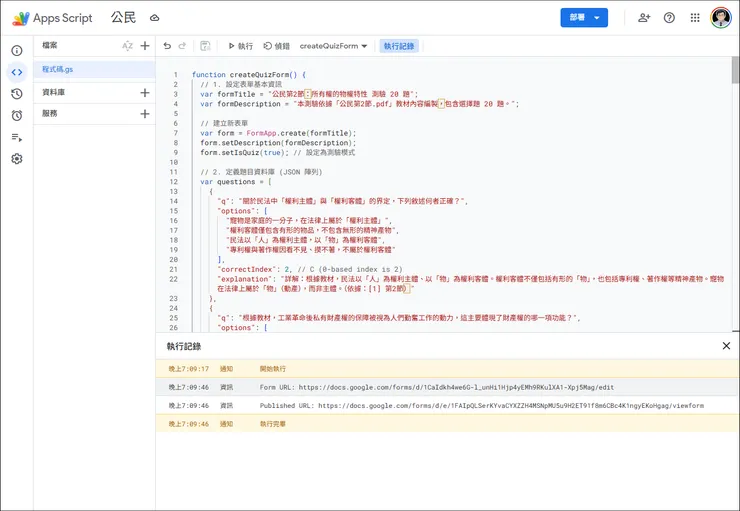Click the var formDescription line in code

(x=359, y=104)
